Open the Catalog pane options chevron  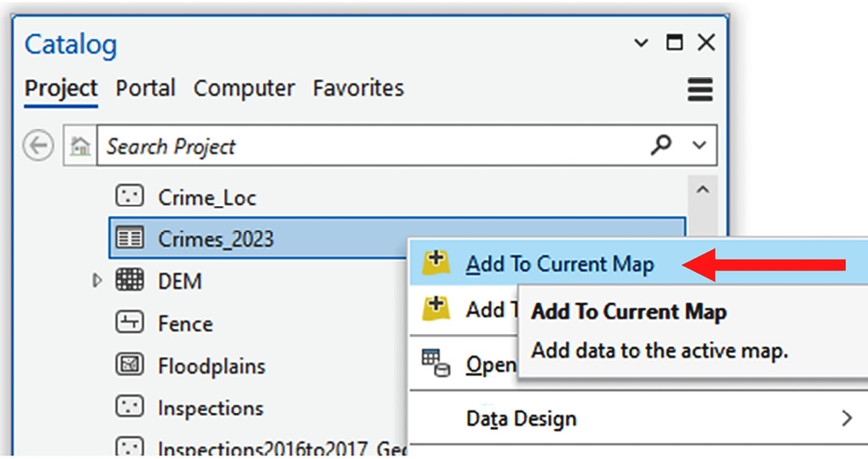pos(641,43)
